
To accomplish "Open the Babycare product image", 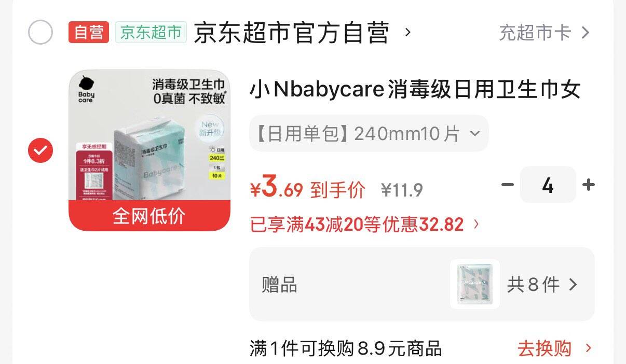I will click(149, 150).
